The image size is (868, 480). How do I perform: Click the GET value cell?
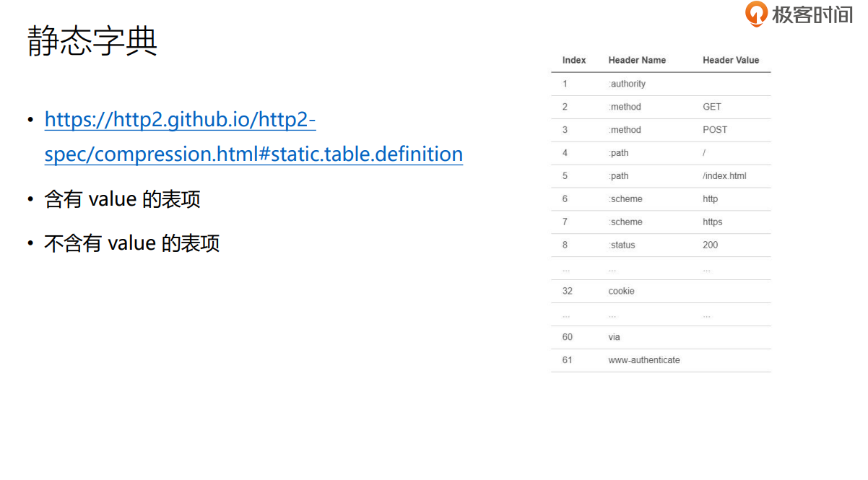click(712, 107)
